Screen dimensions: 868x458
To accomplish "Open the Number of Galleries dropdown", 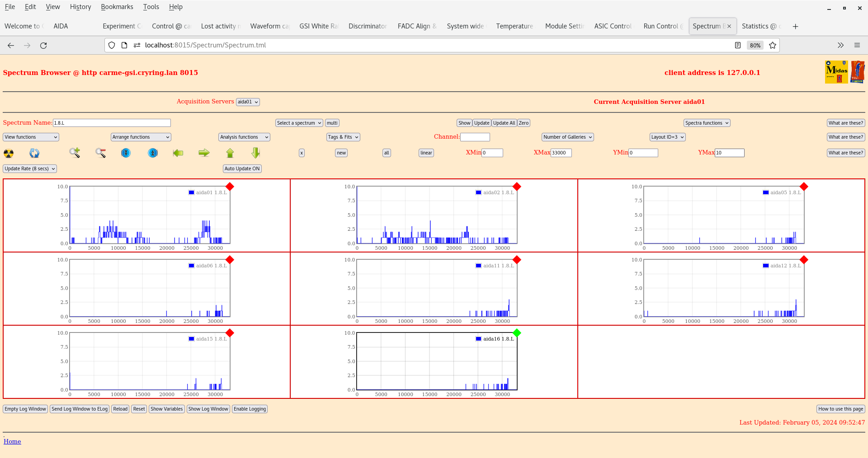I will tap(567, 137).
